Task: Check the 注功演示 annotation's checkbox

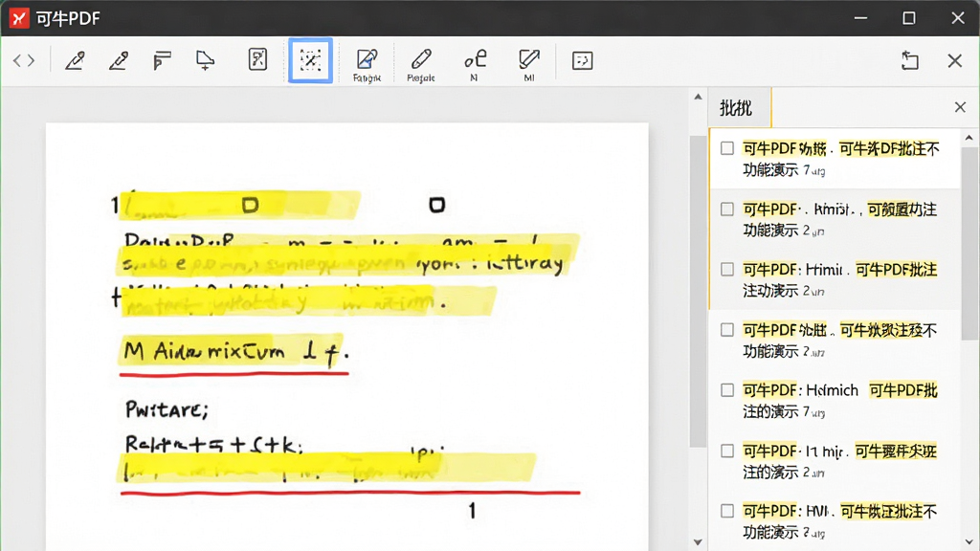Action: tap(727, 269)
